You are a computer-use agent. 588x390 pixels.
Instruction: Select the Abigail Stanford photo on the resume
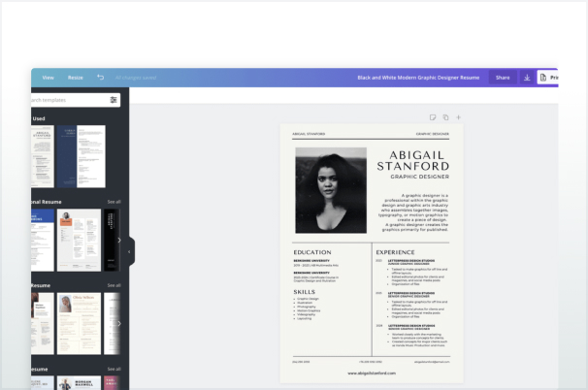pyautogui.click(x=331, y=190)
